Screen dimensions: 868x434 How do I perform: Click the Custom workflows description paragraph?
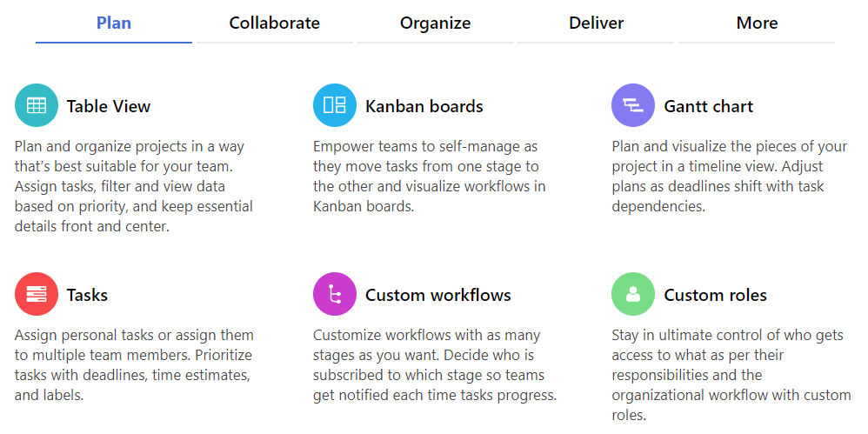coord(435,365)
